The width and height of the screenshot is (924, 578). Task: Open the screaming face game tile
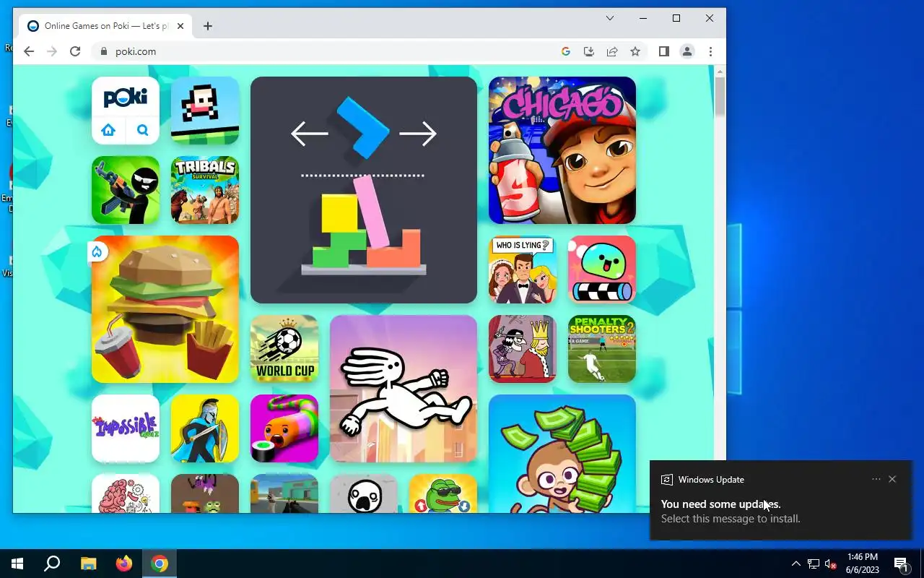point(364,493)
